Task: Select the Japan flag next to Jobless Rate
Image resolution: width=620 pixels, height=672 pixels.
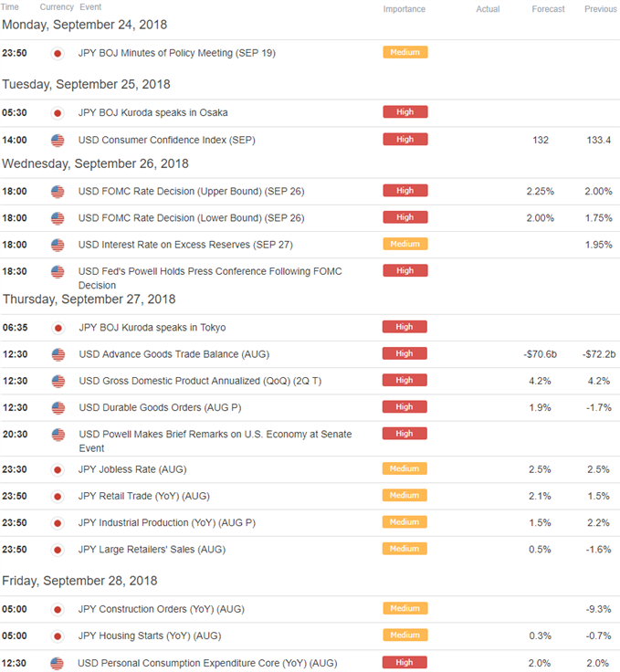Action: pos(58,469)
